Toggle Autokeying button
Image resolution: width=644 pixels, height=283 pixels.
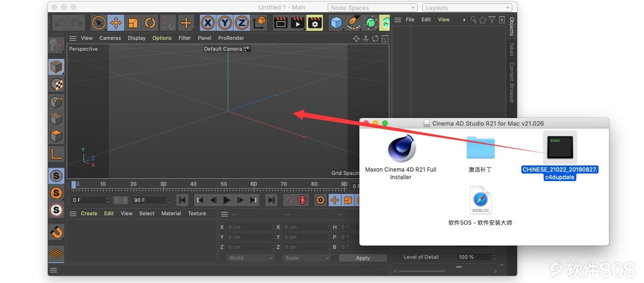pyautogui.click(x=303, y=200)
